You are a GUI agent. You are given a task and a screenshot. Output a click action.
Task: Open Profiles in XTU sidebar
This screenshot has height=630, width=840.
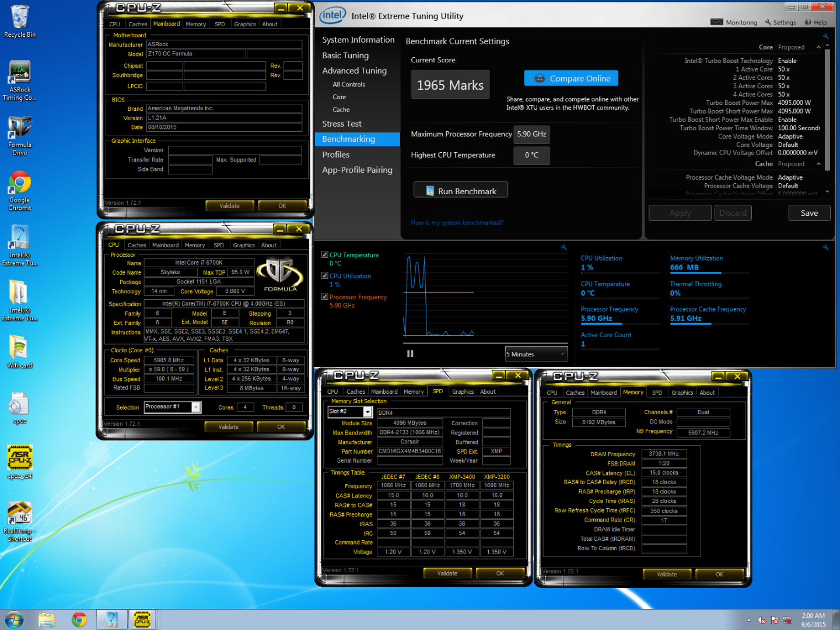point(336,155)
